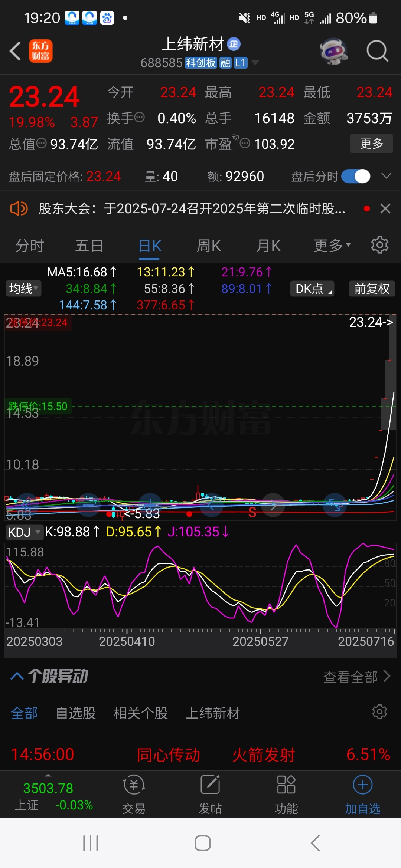Tap the 科创板 tag

[x=201, y=63]
